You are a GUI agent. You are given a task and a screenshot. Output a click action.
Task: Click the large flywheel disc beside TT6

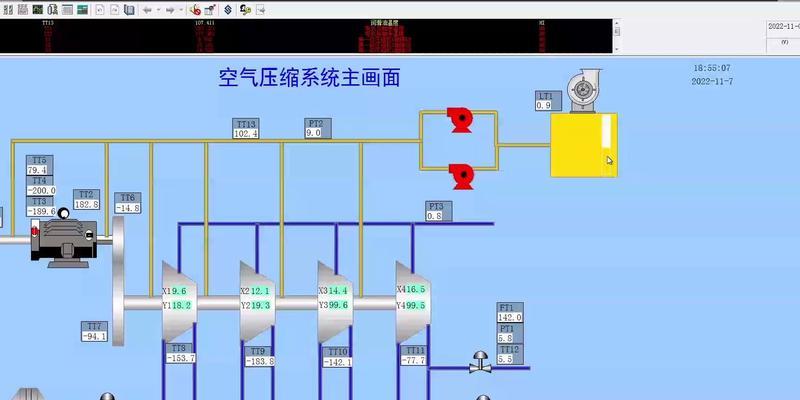coord(118,281)
